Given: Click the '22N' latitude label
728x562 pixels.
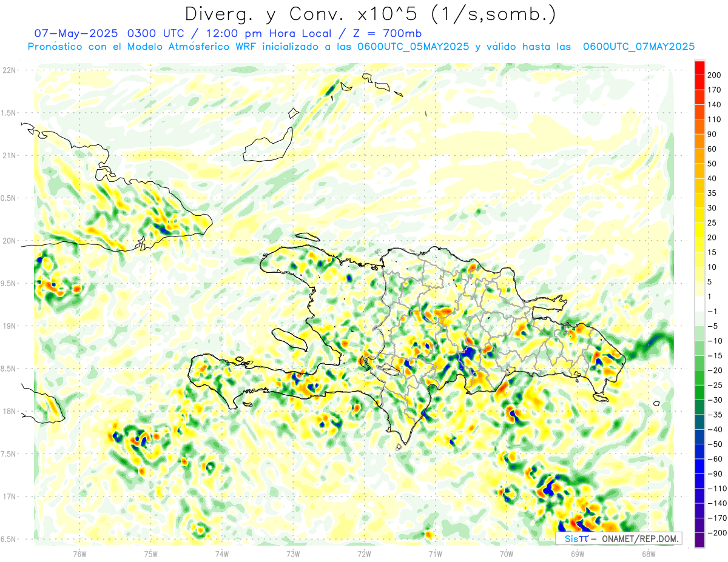Looking at the screenshot, I should coord(9,70).
